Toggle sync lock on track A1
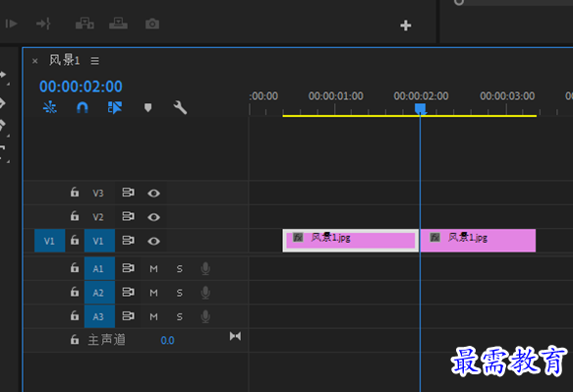The height and width of the screenshot is (392, 573). [x=128, y=268]
